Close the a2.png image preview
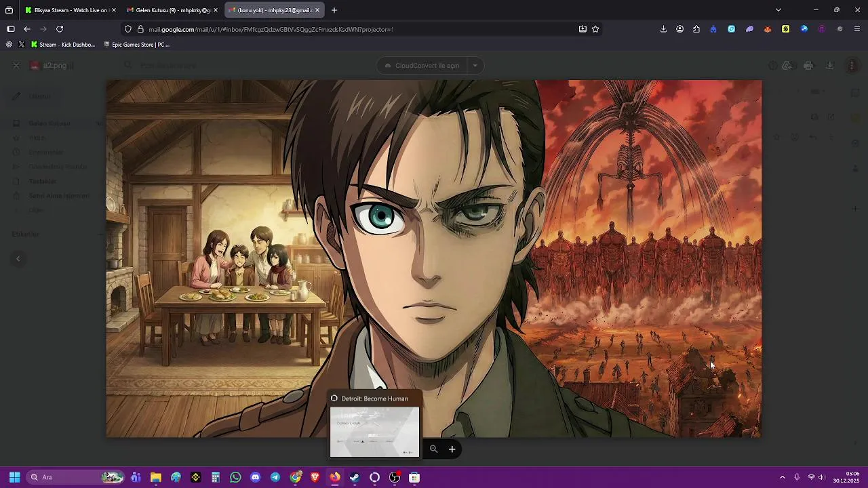The height and width of the screenshot is (488, 868). tap(16, 66)
